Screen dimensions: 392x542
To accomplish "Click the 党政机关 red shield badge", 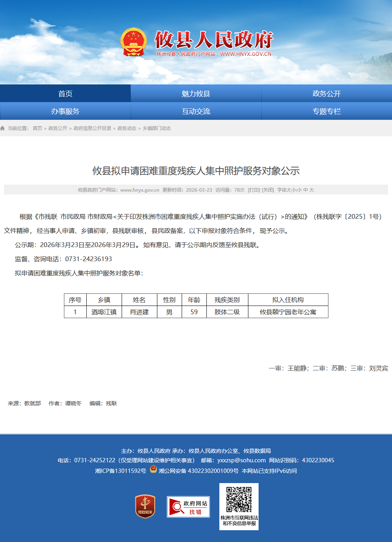I will pos(145,506).
